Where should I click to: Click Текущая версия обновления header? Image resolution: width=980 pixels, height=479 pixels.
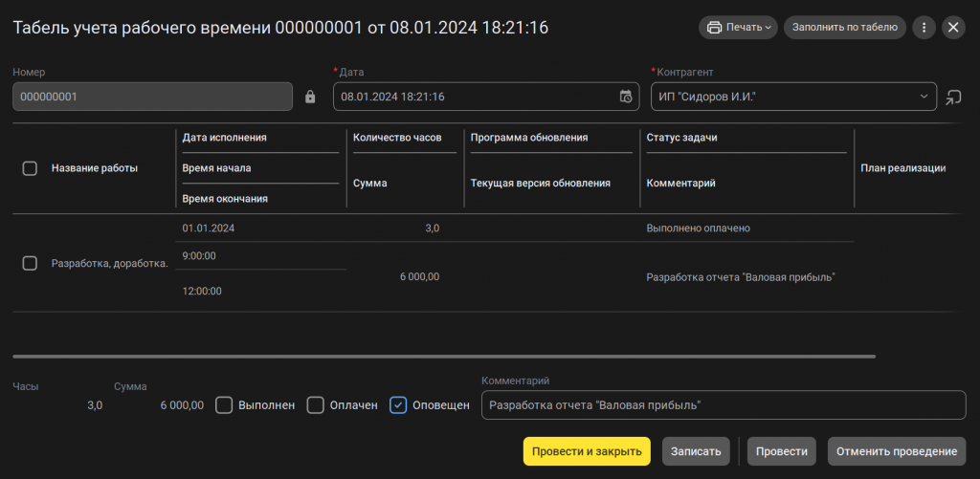[540, 183]
